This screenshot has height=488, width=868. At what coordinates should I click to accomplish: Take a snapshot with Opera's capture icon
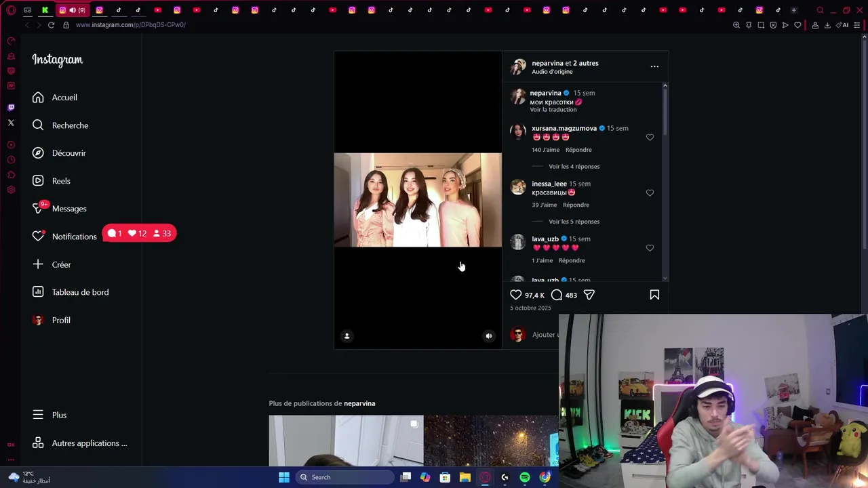(761, 25)
